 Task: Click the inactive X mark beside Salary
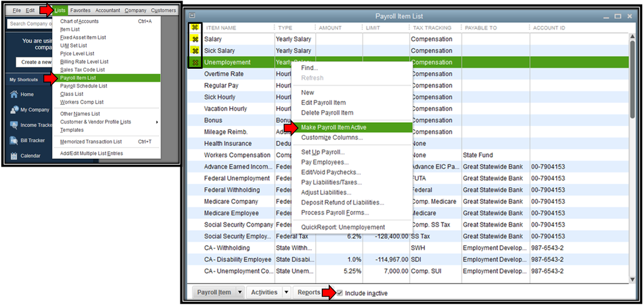[x=195, y=39]
